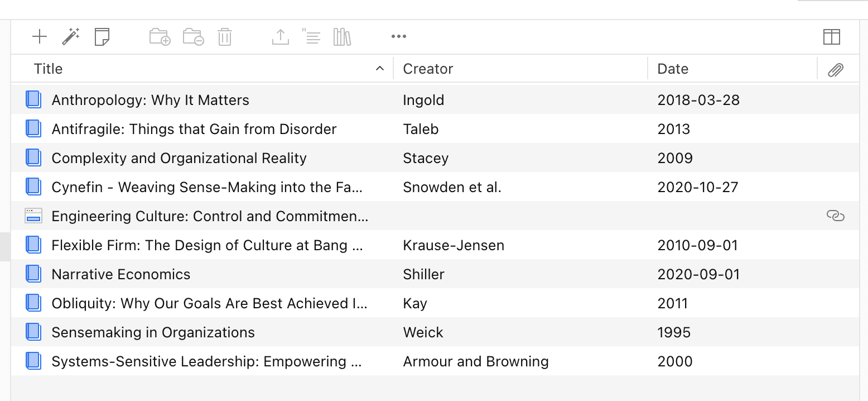Click the paperclip attachment column header
Image resolution: width=868 pixels, height=401 pixels.
click(x=835, y=70)
